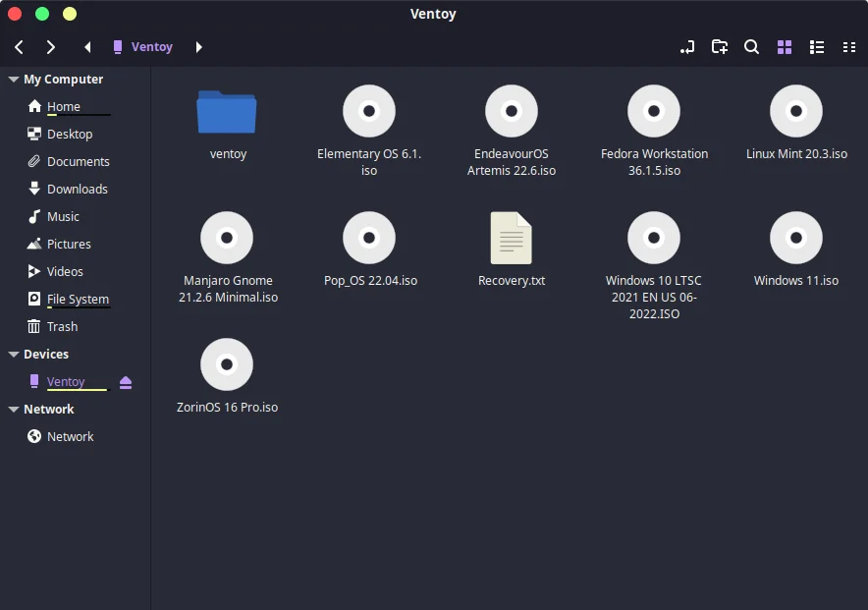Click the 'EndeavourOS Artemis 22.6.iso' file name

(512, 162)
